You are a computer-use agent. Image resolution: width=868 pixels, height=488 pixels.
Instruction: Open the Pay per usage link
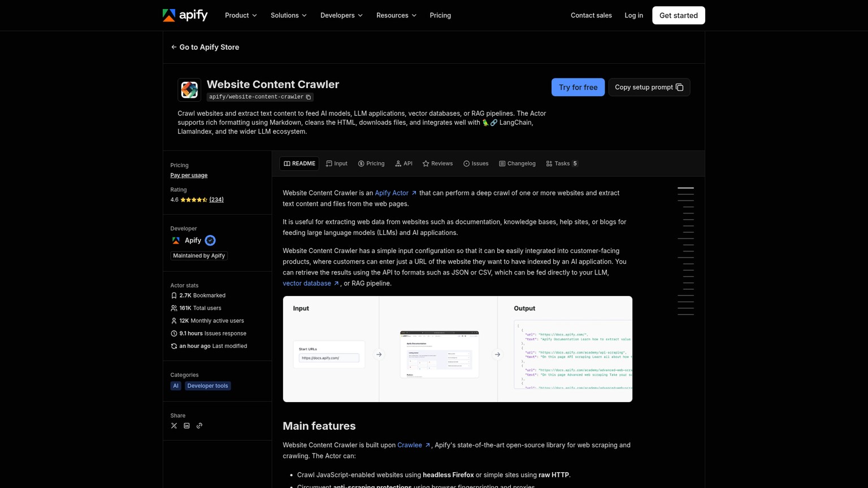(189, 176)
